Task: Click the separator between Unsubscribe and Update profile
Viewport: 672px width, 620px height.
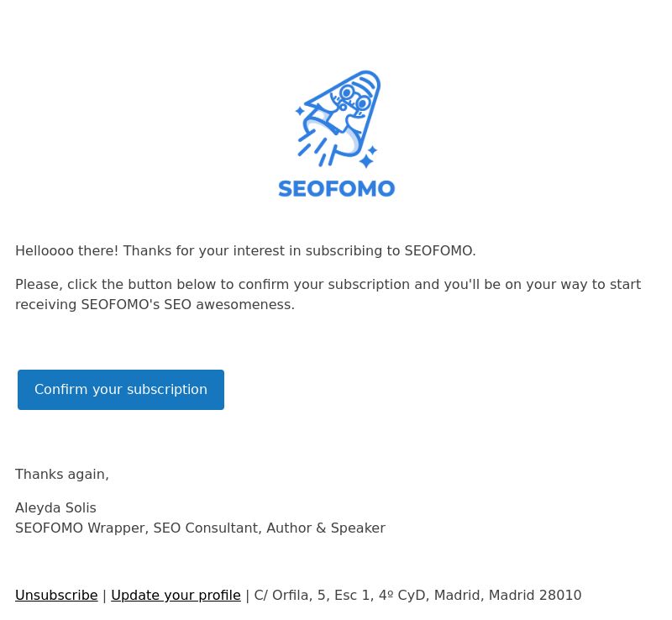Action: pyautogui.click(x=104, y=596)
